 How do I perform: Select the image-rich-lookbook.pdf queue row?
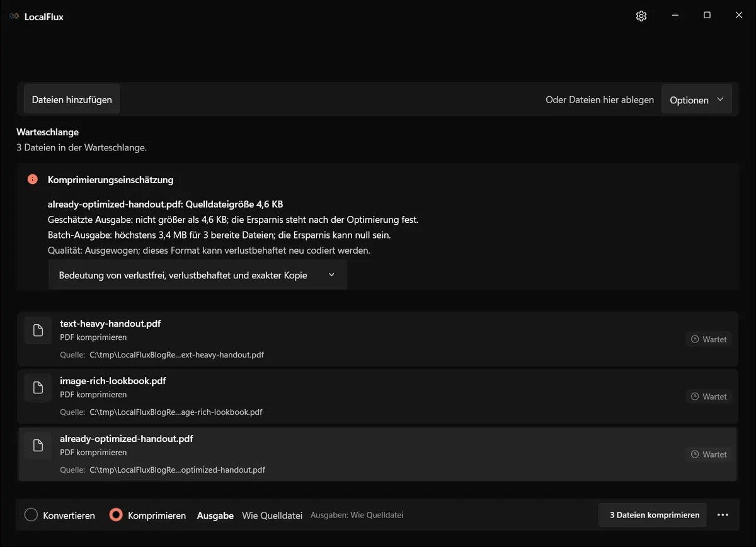tap(378, 397)
